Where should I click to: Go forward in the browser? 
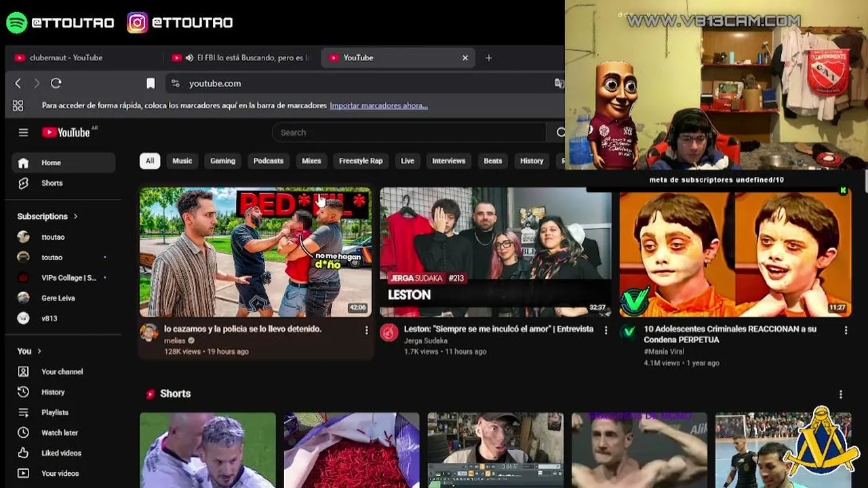click(x=37, y=83)
